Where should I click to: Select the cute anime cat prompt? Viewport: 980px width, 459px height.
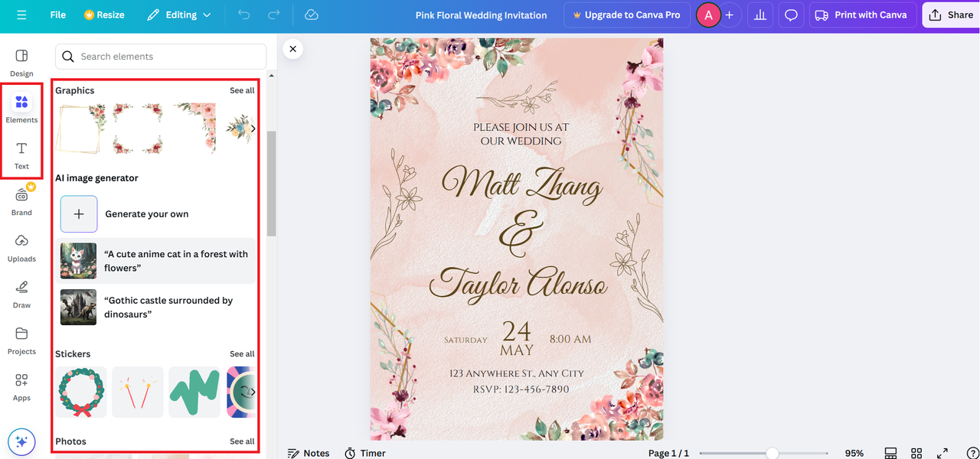coord(155,261)
